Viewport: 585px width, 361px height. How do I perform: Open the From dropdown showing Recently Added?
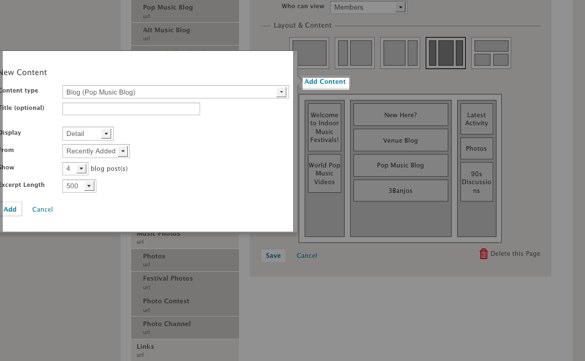(x=96, y=151)
